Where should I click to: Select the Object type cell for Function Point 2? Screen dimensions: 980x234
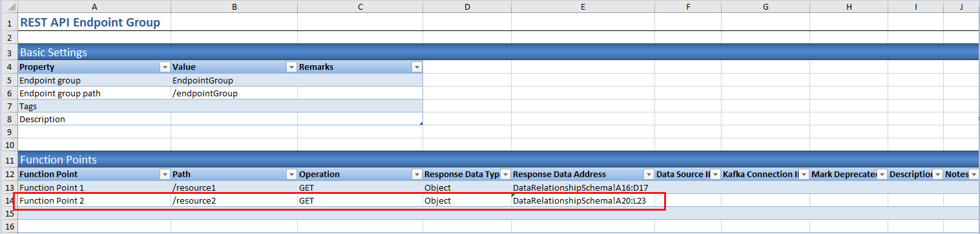click(x=466, y=200)
